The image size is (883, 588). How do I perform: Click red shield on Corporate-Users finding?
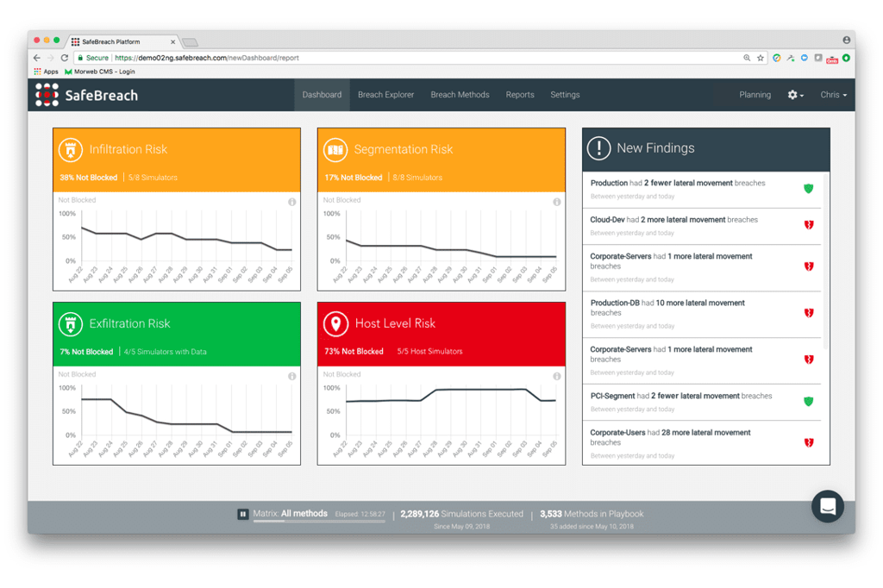(809, 442)
